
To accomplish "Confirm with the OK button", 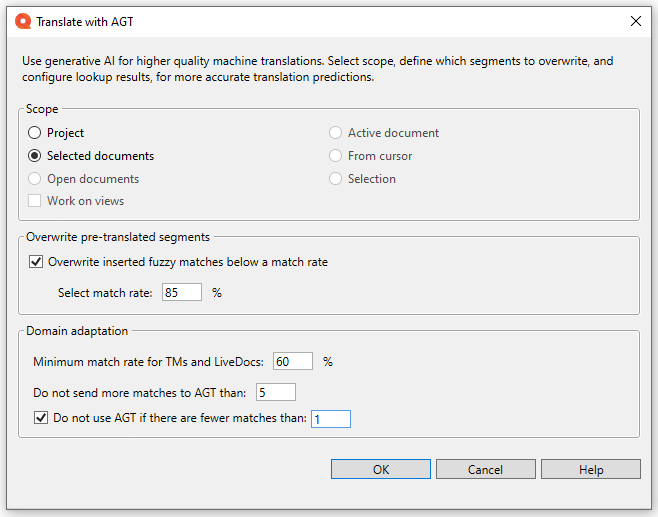I will (381, 469).
